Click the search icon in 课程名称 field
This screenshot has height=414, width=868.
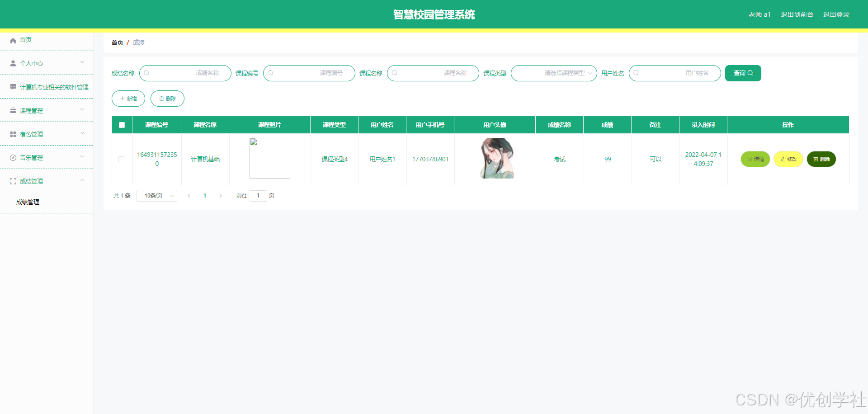coord(394,73)
